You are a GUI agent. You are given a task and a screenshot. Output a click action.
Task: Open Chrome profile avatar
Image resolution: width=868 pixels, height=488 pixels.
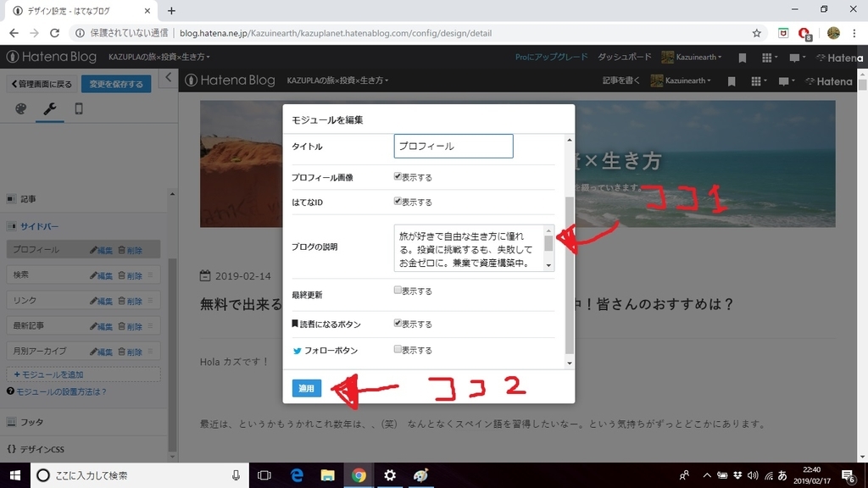point(833,33)
